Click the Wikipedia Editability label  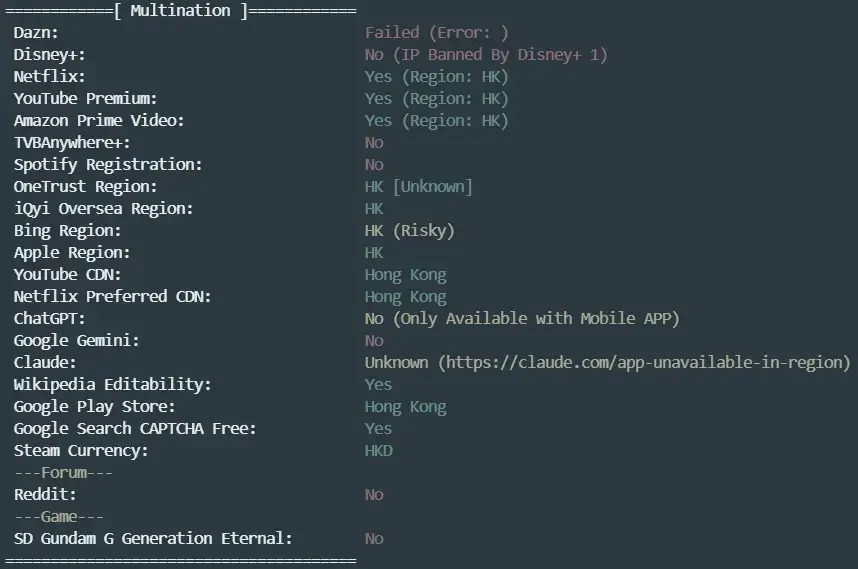[112, 385]
